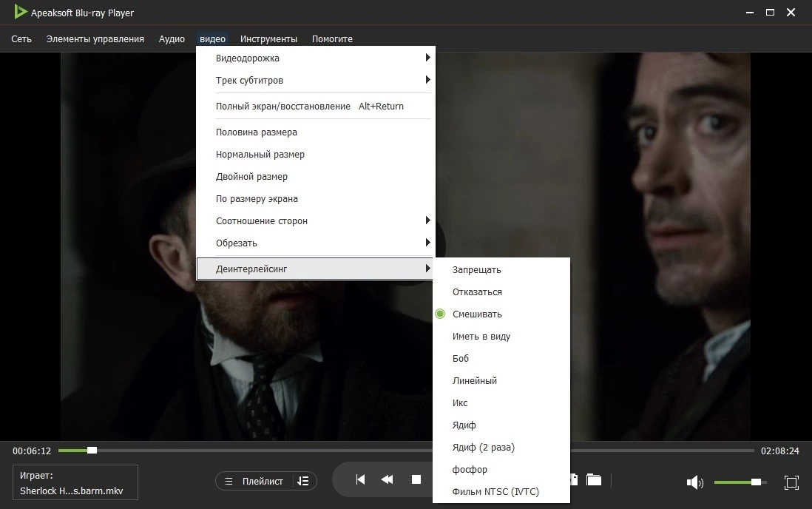This screenshot has height=509, width=812.
Task: Select Запрещать deinterlacing mode
Action: point(501,270)
